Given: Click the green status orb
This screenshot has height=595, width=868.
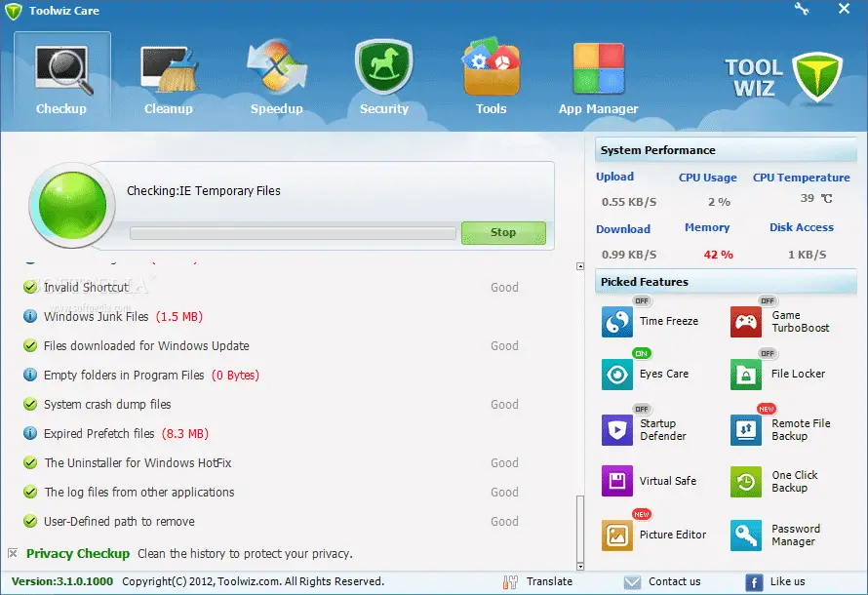Looking at the screenshot, I should [x=72, y=205].
